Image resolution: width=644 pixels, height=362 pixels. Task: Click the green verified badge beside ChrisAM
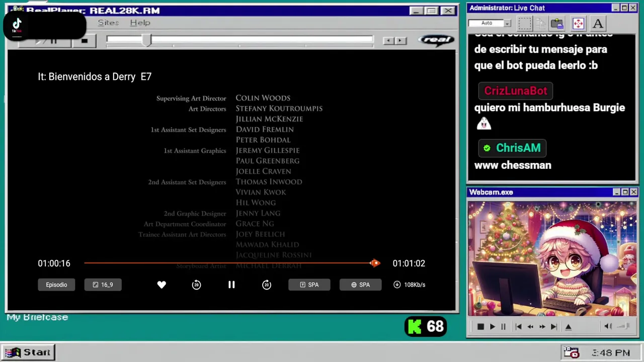point(487,148)
